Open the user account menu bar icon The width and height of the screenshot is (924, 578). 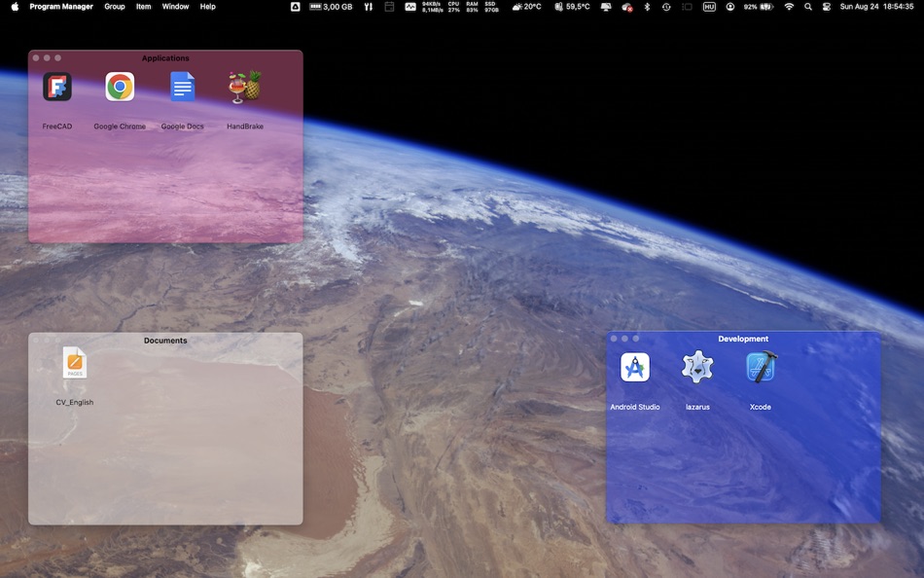tap(730, 7)
